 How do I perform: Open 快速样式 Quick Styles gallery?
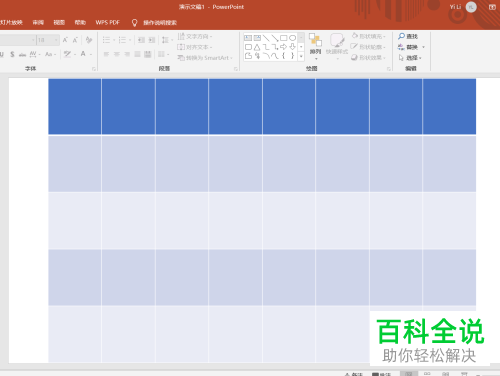click(337, 47)
